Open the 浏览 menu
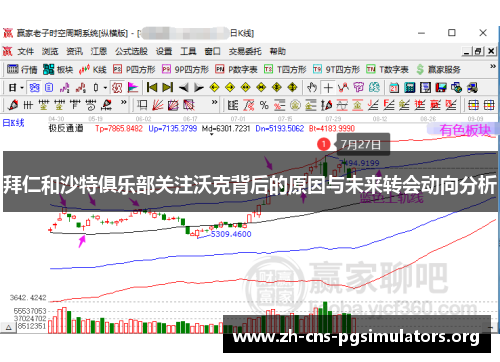This screenshot has height=362, width=500. (50, 51)
